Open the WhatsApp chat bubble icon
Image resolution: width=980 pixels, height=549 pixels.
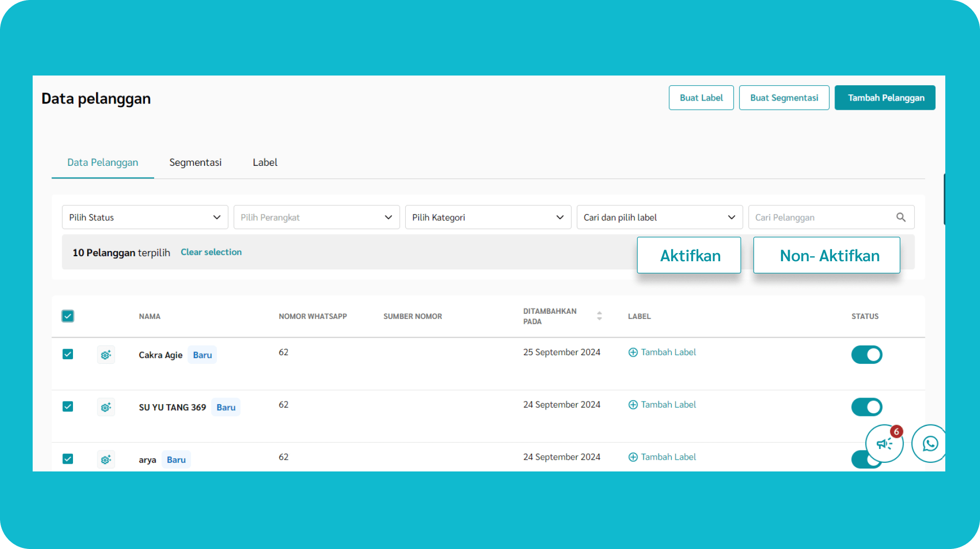point(929,443)
